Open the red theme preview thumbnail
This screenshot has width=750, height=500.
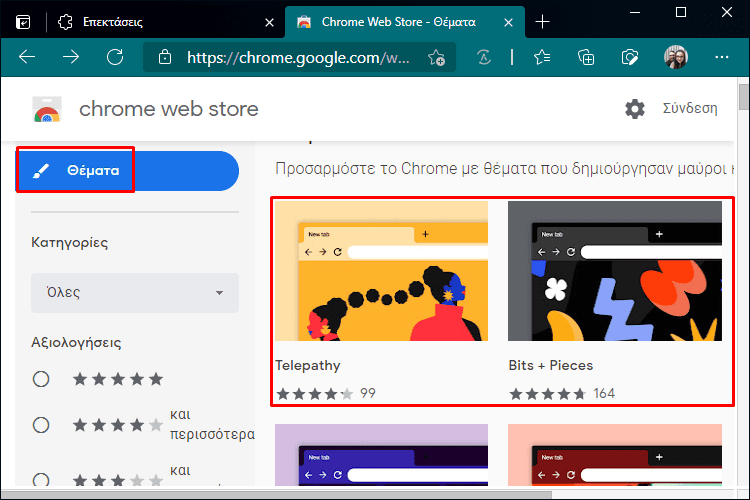[615, 455]
